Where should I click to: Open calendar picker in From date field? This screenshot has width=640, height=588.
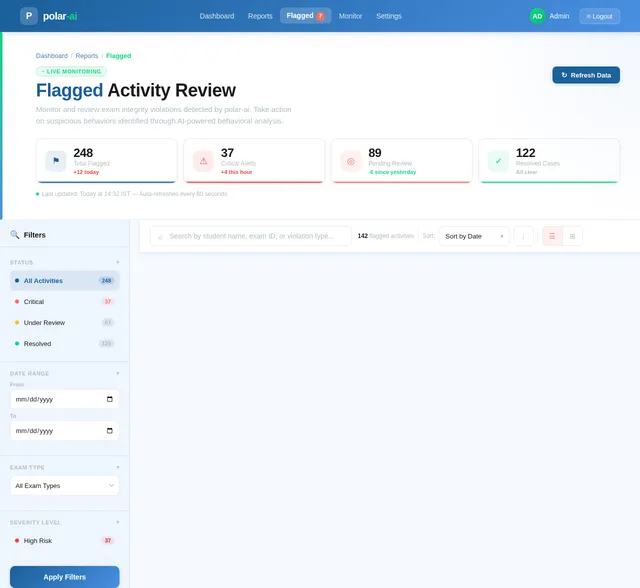click(109, 399)
